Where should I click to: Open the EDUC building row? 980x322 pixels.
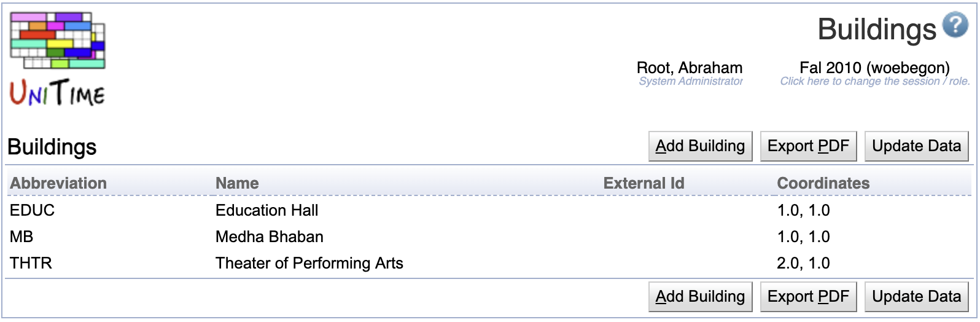tap(489, 210)
